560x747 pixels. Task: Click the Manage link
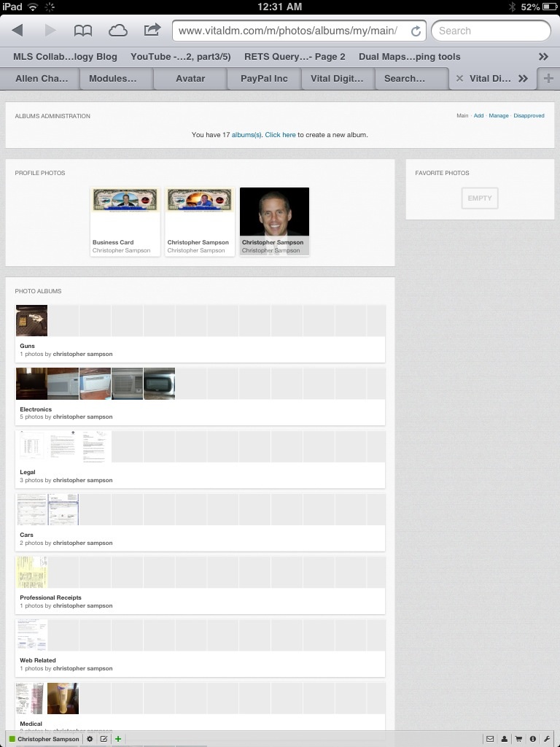click(x=499, y=116)
